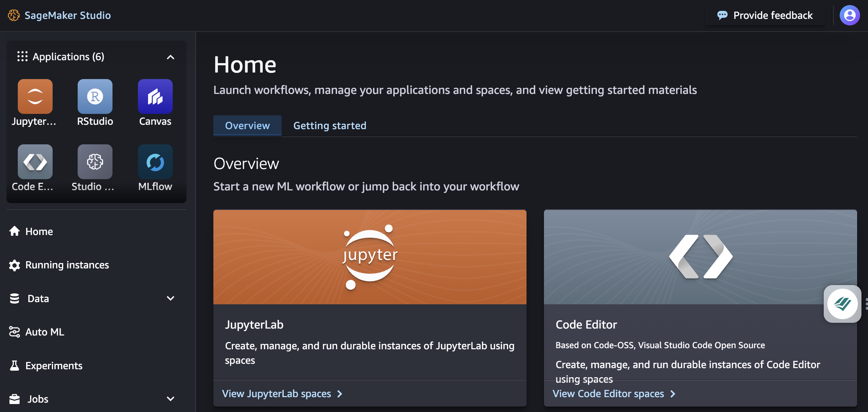Screen dimensions: 868x412
Task: Open the MLflow application
Action: pos(155,162)
